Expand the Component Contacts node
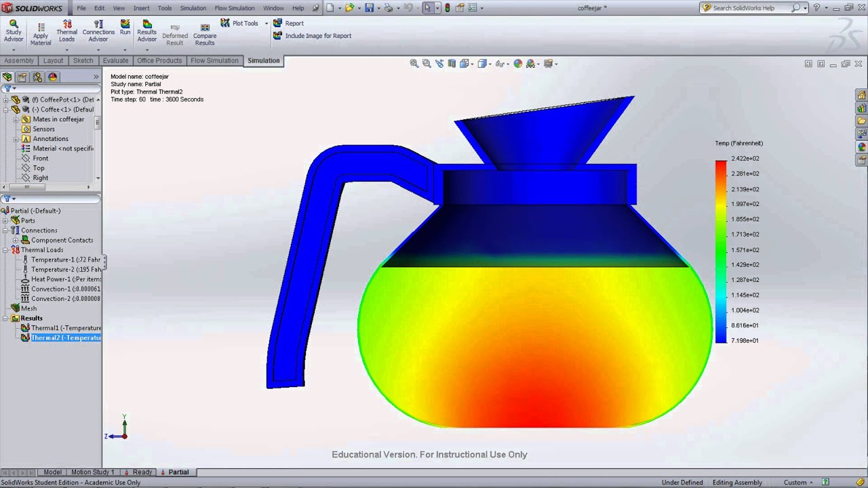This screenshot has height=488, width=868. pyautogui.click(x=16, y=240)
